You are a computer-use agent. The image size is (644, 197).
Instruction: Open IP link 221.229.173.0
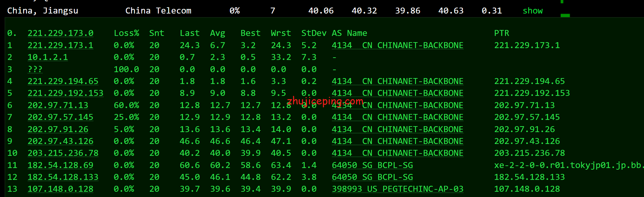tap(60, 33)
